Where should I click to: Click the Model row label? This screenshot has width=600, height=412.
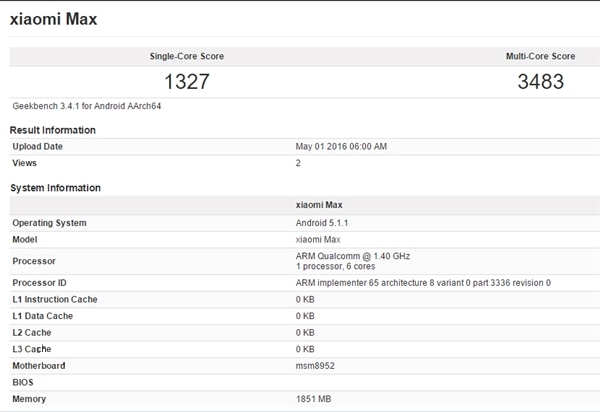(25, 239)
